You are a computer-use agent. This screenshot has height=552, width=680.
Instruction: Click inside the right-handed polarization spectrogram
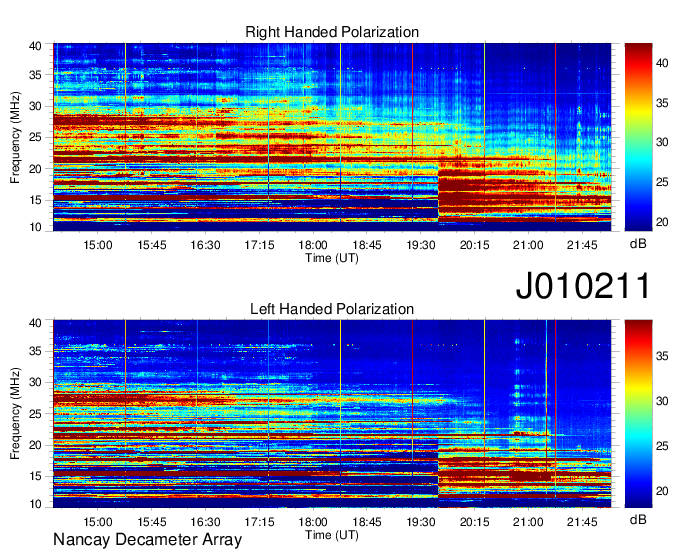(x=332, y=137)
